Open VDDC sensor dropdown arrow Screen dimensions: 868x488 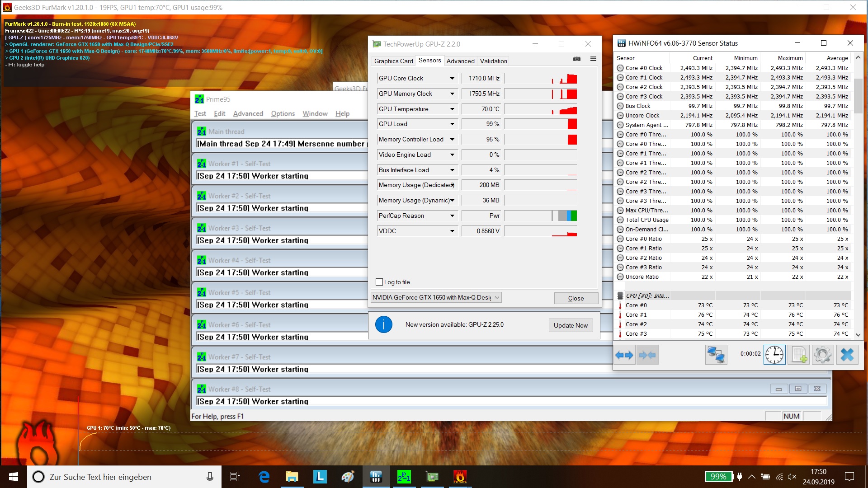tap(452, 231)
